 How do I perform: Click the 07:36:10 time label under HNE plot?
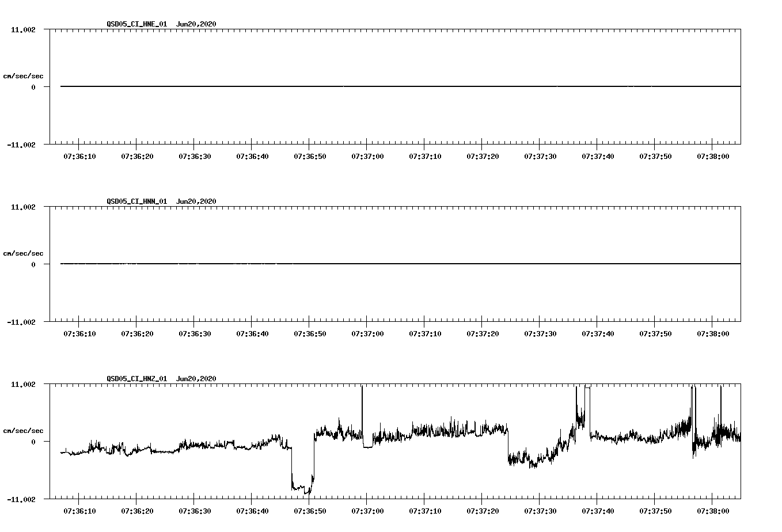79,157
